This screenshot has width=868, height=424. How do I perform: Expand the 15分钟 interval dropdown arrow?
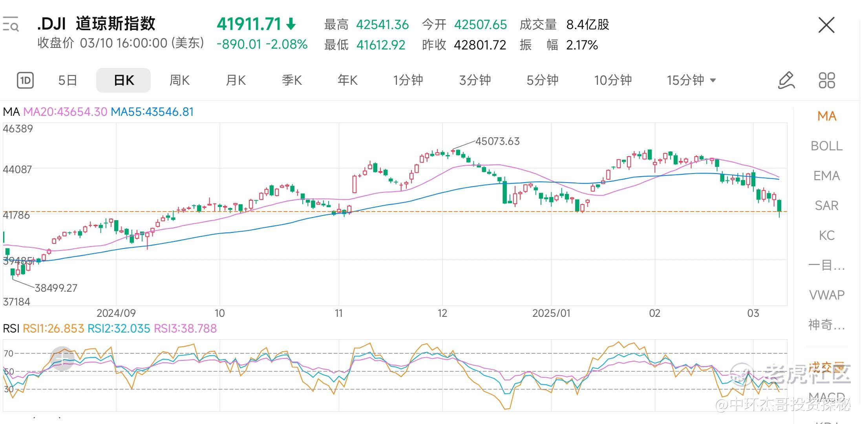(713, 80)
